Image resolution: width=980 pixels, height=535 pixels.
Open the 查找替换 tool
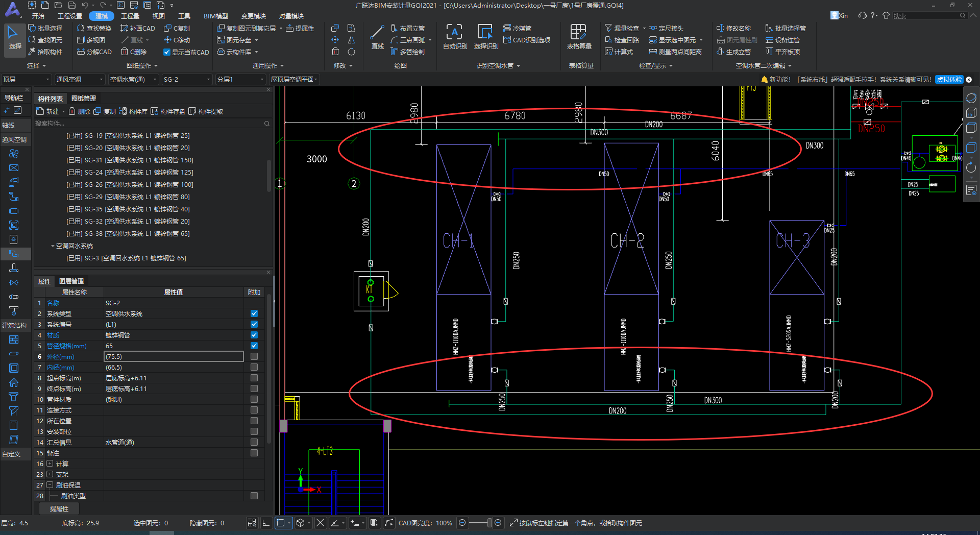[x=94, y=28]
